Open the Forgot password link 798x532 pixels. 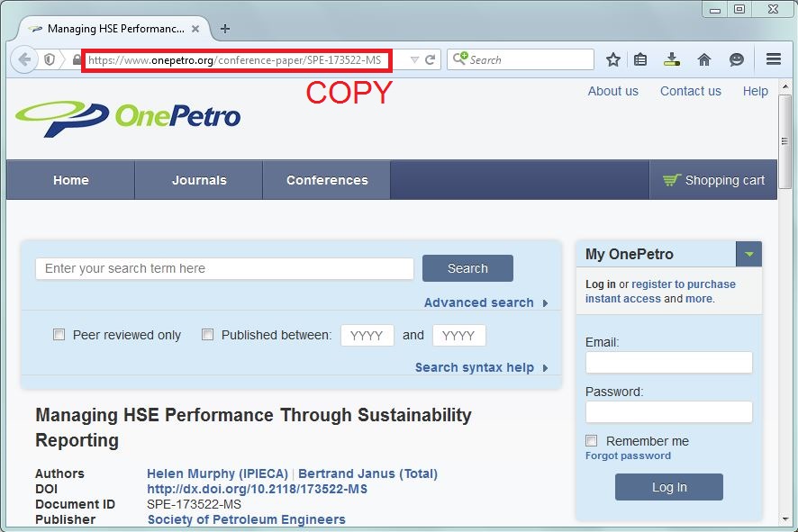tap(628, 455)
